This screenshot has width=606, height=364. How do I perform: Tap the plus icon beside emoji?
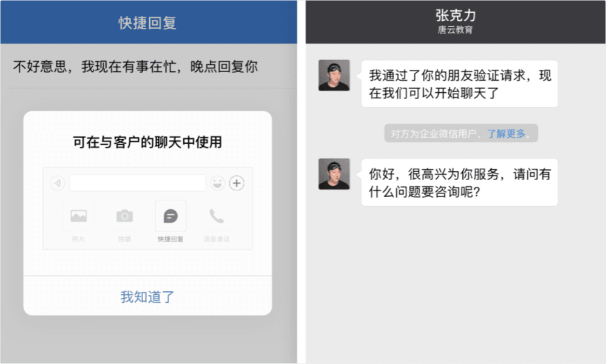click(237, 183)
